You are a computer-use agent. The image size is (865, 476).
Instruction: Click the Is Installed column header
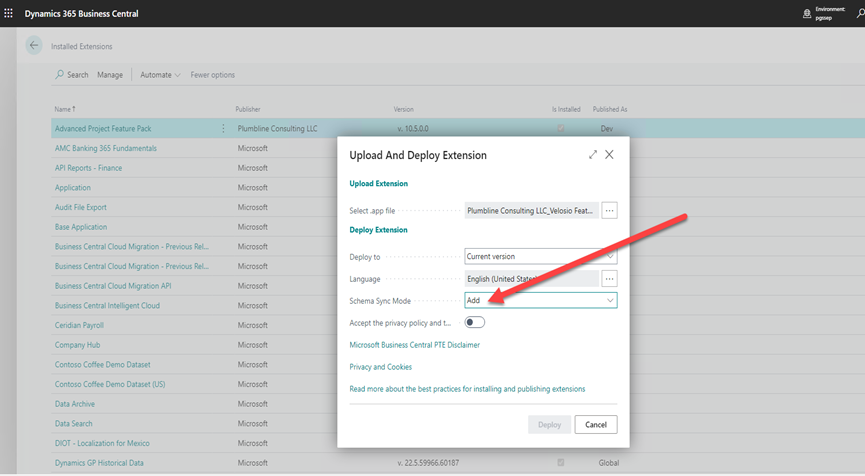pyautogui.click(x=566, y=109)
